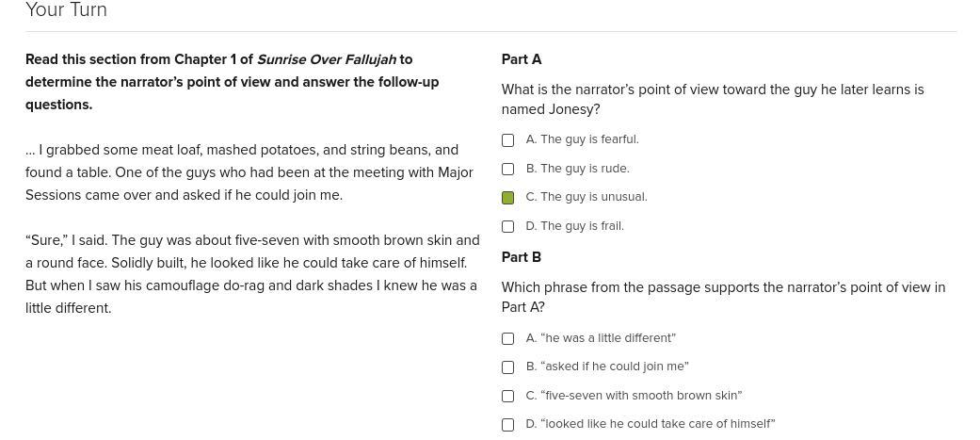Check the box for 'he was a little different'

tap(507, 339)
